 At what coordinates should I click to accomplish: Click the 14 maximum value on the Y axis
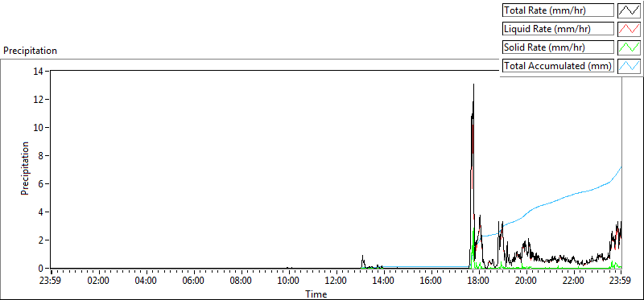(40, 71)
